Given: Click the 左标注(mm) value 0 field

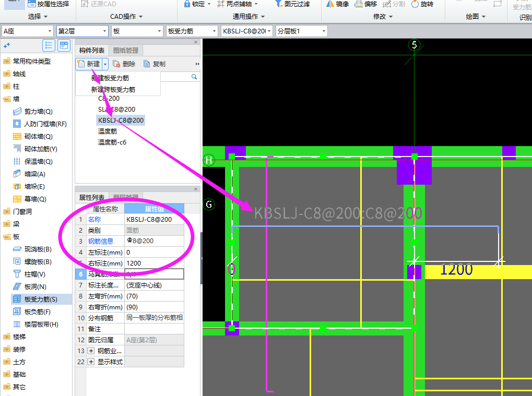Looking at the screenshot, I should point(155,253).
